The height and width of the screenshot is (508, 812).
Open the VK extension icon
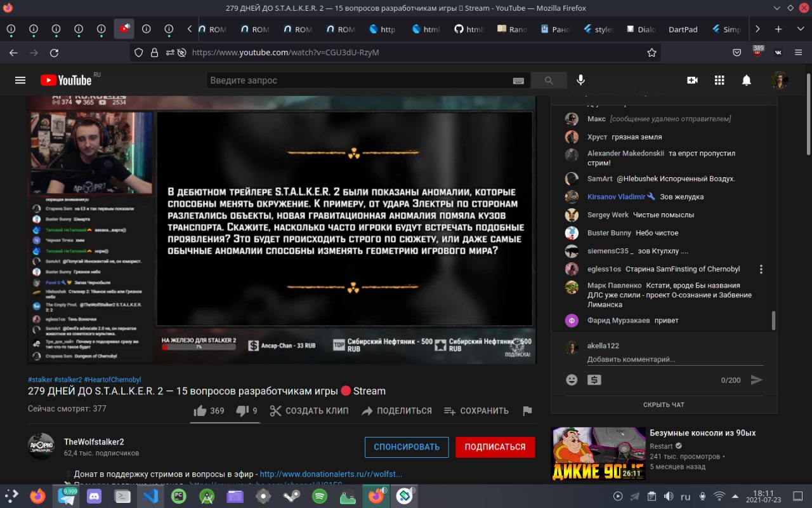(x=778, y=53)
